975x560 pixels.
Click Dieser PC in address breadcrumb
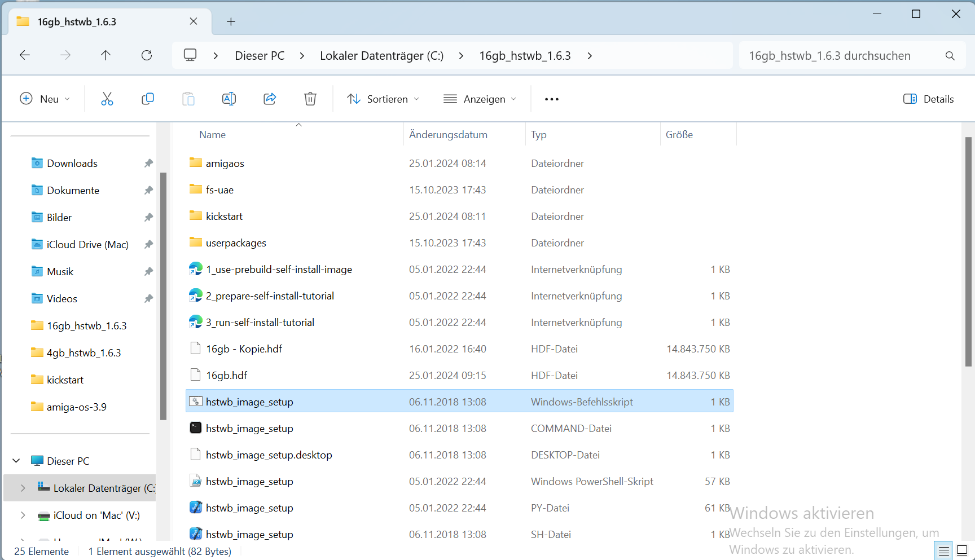pos(260,56)
